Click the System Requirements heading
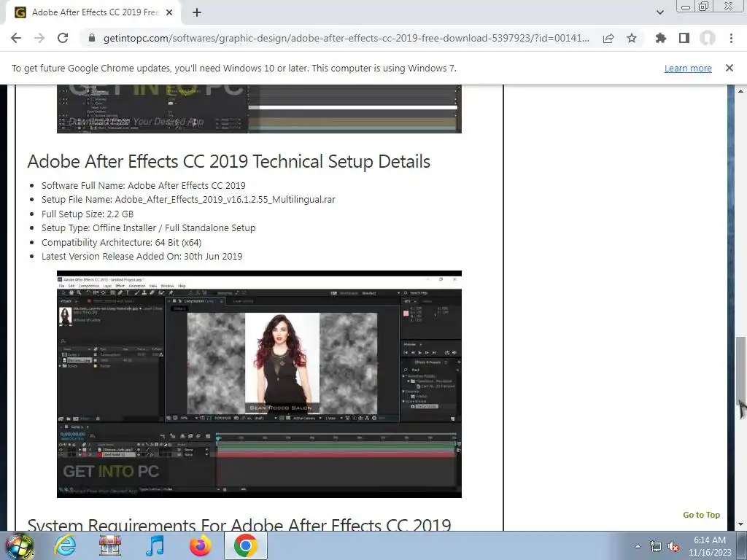 pyautogui.click(x=239, y=524)
